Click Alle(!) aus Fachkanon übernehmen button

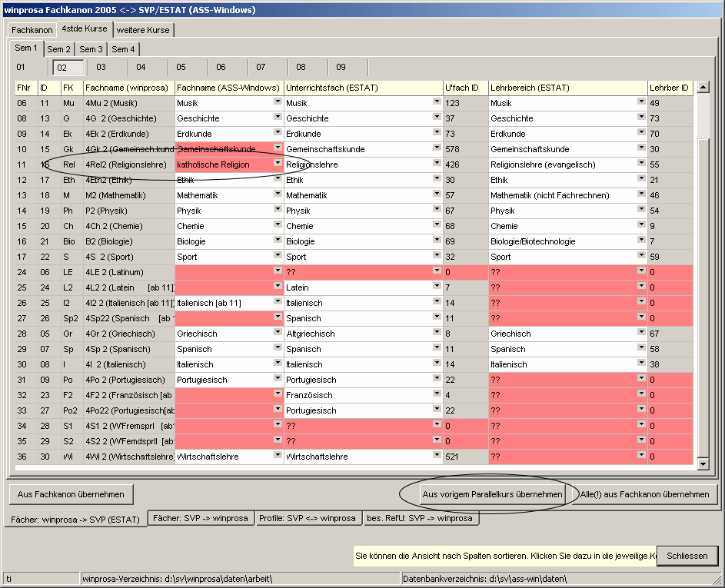(x=644, y=494)
